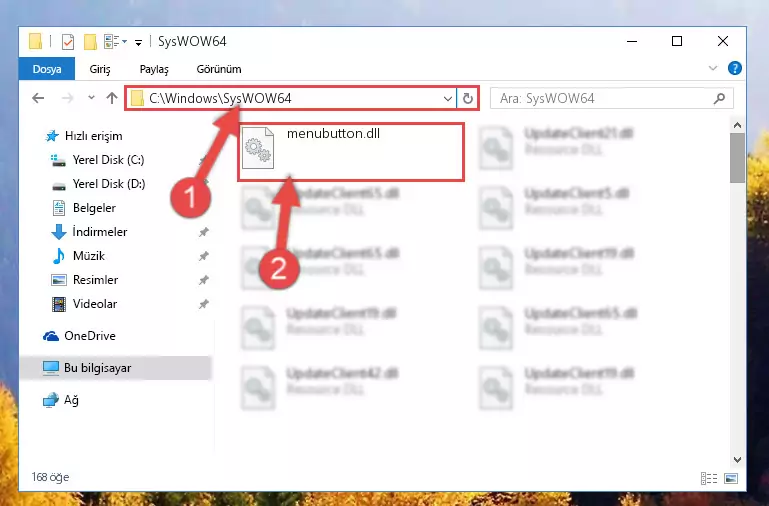Open Hızlı erişim in navigation pane
This screenshot has width=769, height=506.
(83, 136)
